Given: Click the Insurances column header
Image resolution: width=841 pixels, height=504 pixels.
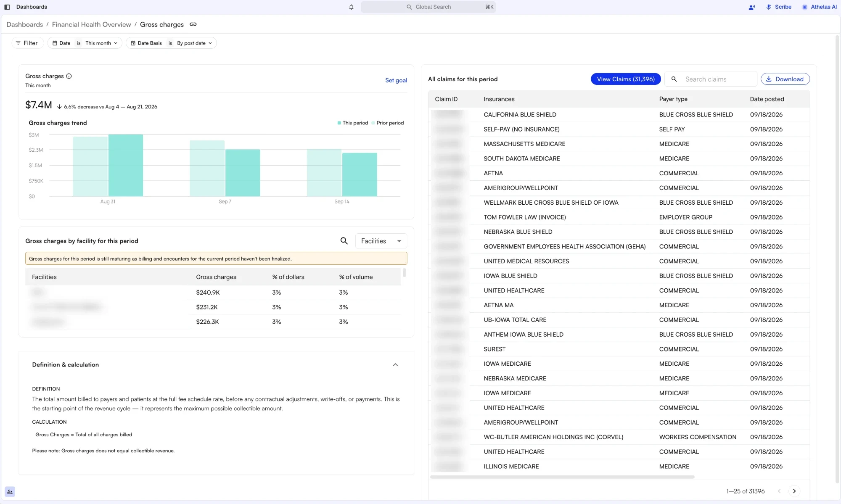Looking at the screenshot, I should click(499, 99).
